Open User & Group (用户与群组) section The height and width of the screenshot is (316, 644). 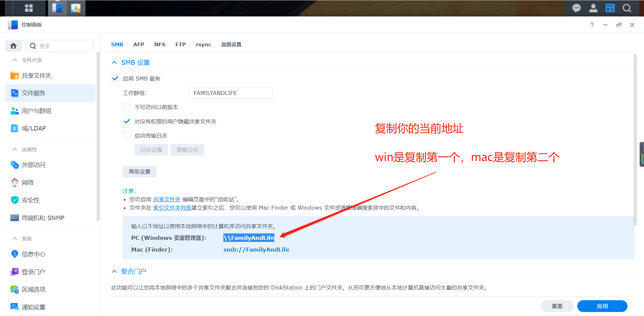pyautogui.click(x=50, y=111)
